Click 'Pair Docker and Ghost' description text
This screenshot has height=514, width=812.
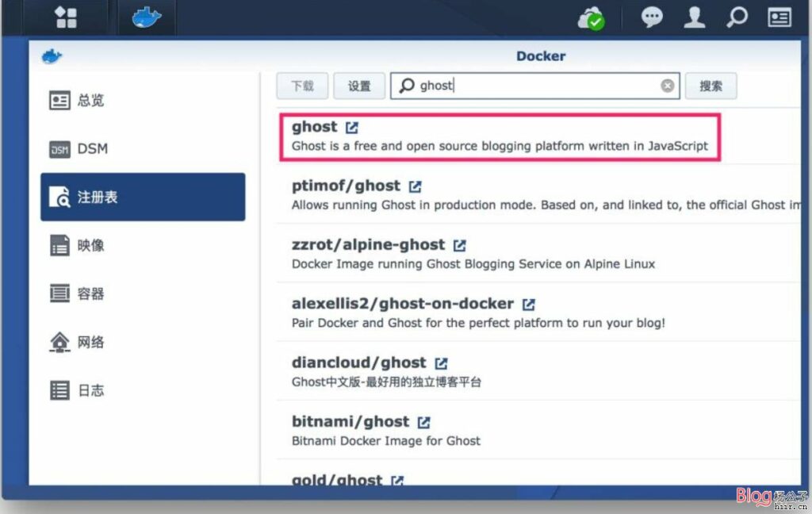pos(478,324)
